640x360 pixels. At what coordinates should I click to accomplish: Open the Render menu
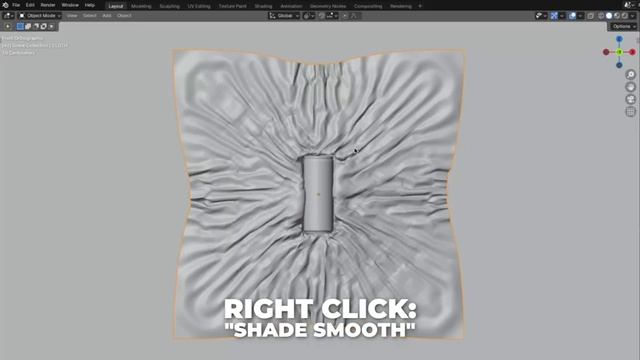[48, 5]
